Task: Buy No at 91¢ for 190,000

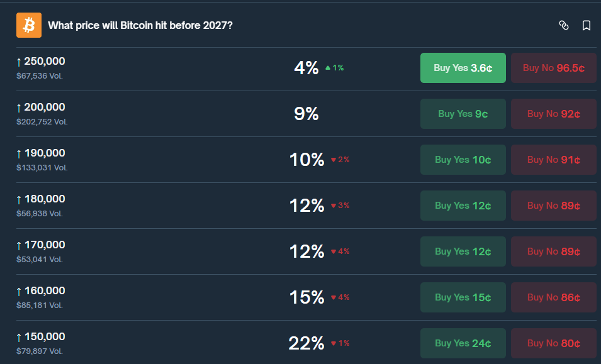Action: point(553,160)
